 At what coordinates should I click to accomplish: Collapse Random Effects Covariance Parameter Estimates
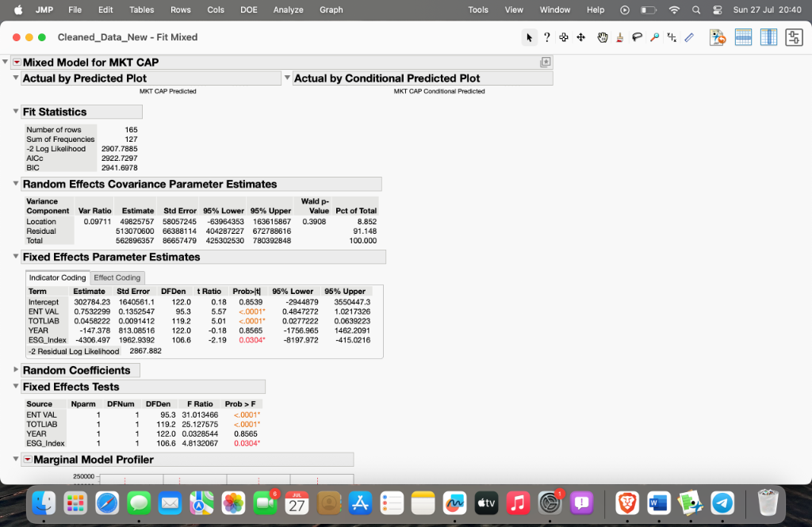click(16, 184)
